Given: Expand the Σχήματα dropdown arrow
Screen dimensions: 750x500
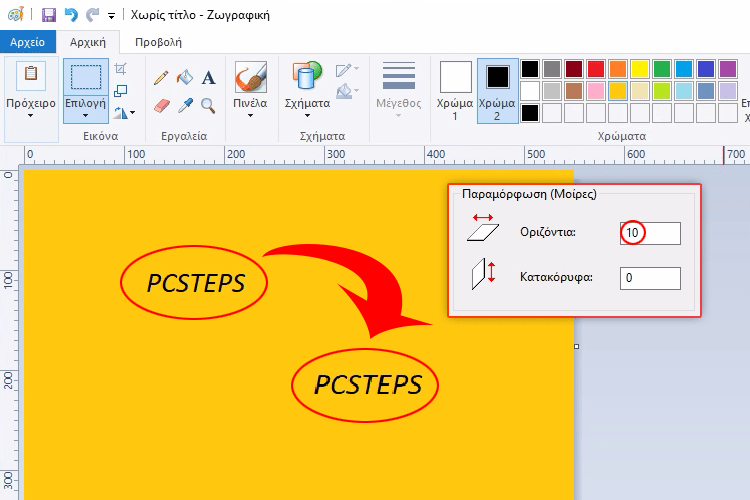Looking at the screenshot, I should (x=307, y=116).
